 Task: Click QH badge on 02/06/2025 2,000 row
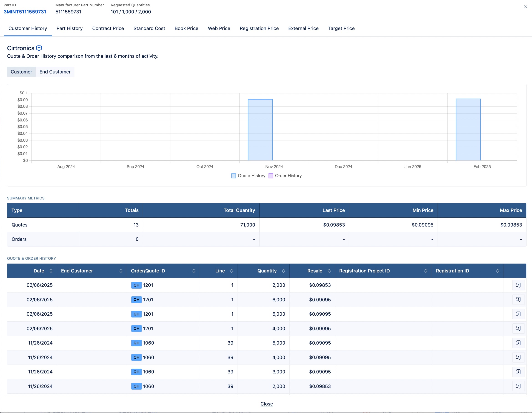(136, 285)
